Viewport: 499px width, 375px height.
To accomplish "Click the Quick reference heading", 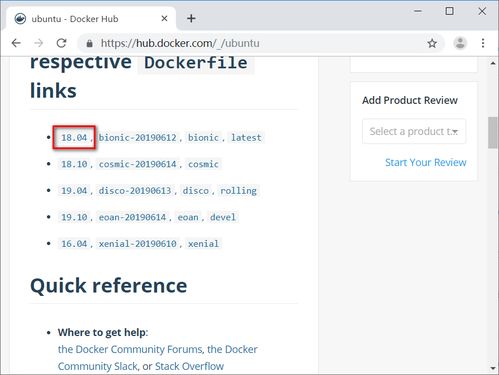I will [x=109, y=286].
